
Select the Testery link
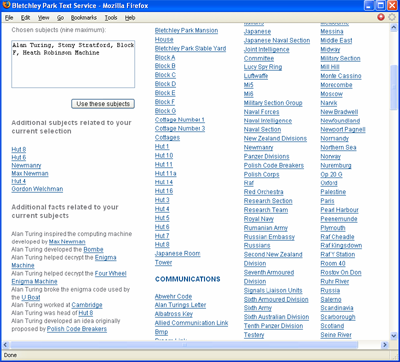pyautogui.click(x=254, y=335)
